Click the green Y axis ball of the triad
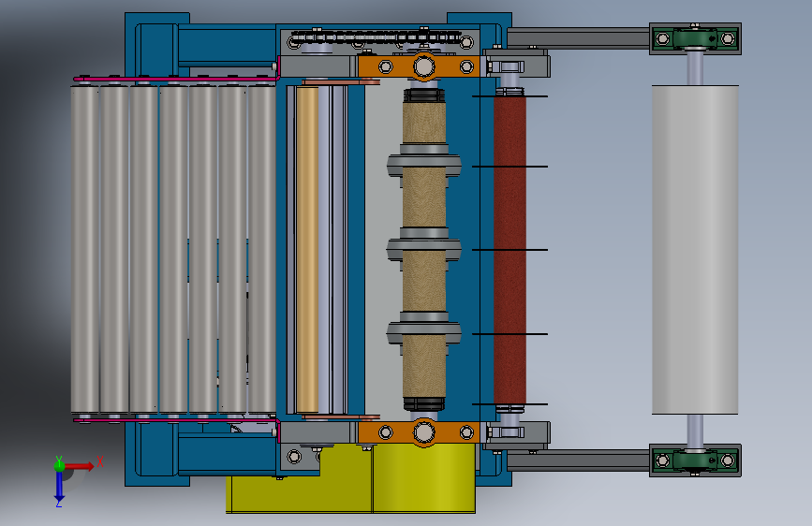The image size is (812, 526). [x=59, y=465]
